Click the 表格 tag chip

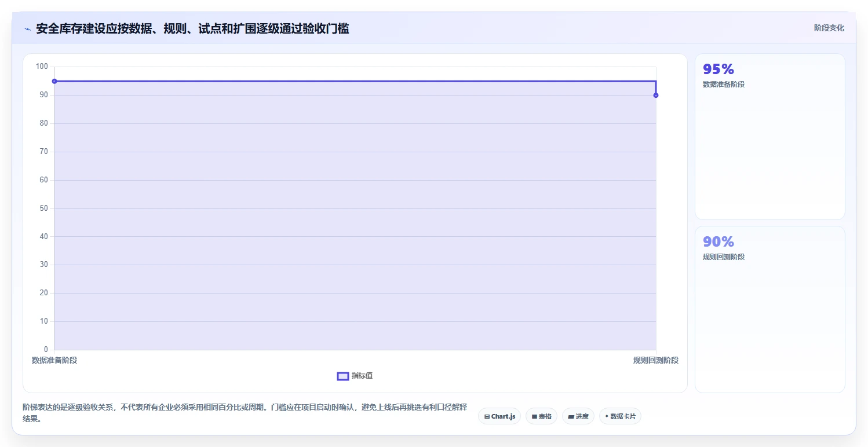click(x=541, y=416)
